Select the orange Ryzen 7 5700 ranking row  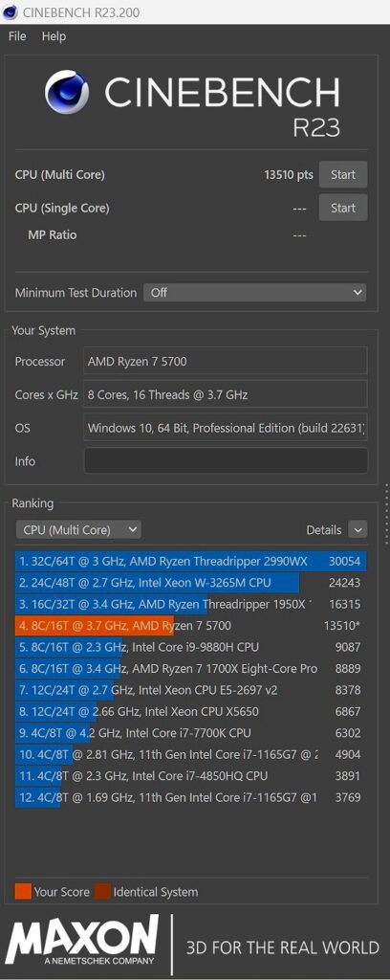(x=191, y=626)
